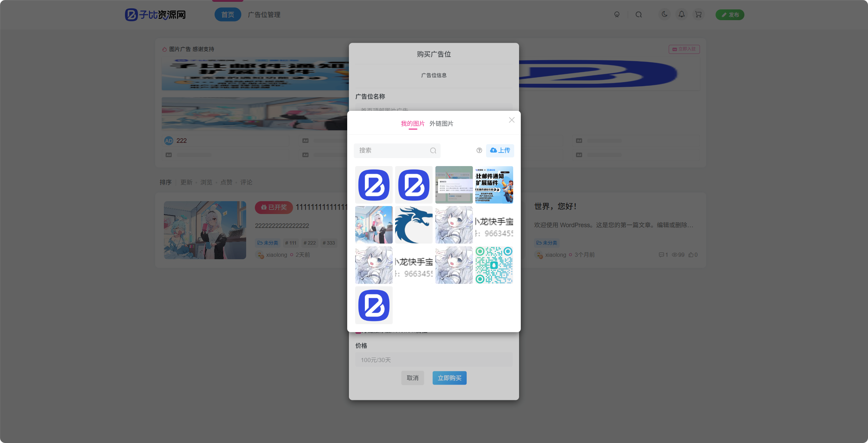Select the first blue logo thumbnail in the top row
This screenshot has width=868, height=443.
pyautogui.click(x=374, y=185)
